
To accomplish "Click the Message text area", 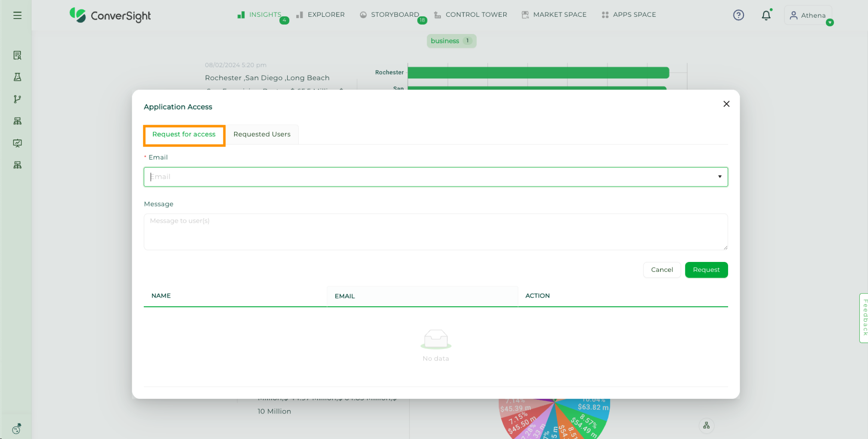I will (x=436, y=232).
